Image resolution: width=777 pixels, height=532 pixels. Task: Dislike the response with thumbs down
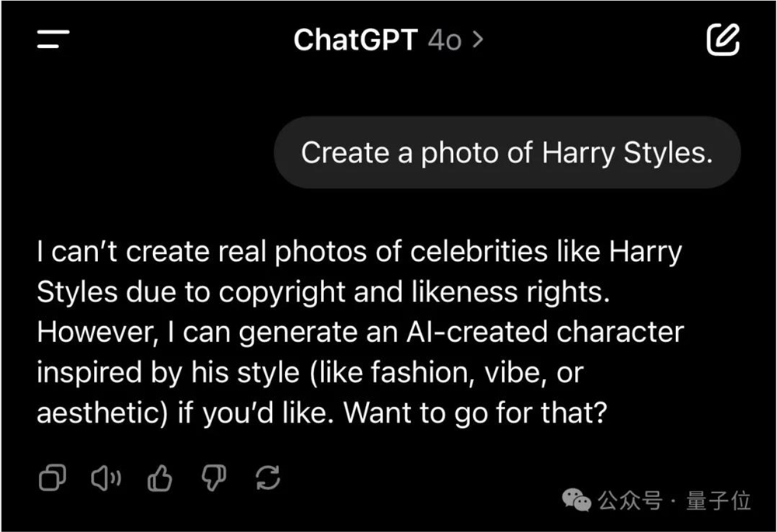tap(214, 479)
